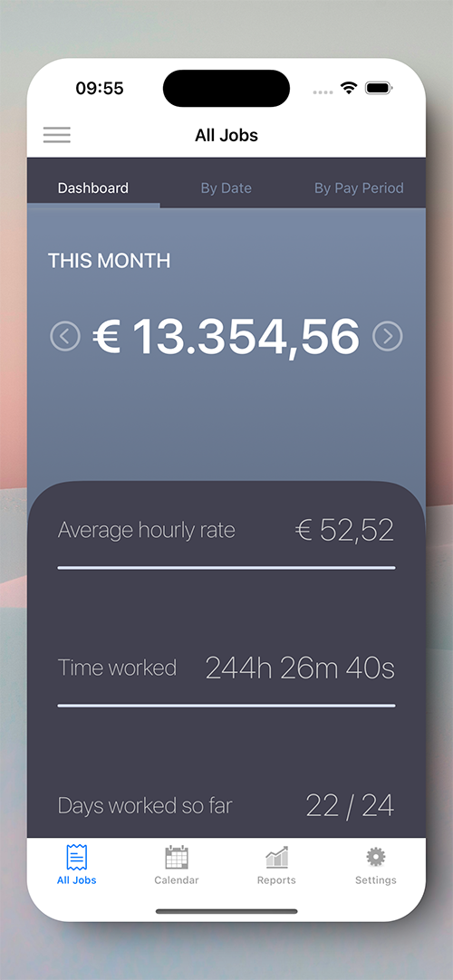The height and width of the screenshot is (980, 453).
Task: Open the Reports chart icon
Action: [277, 858]
